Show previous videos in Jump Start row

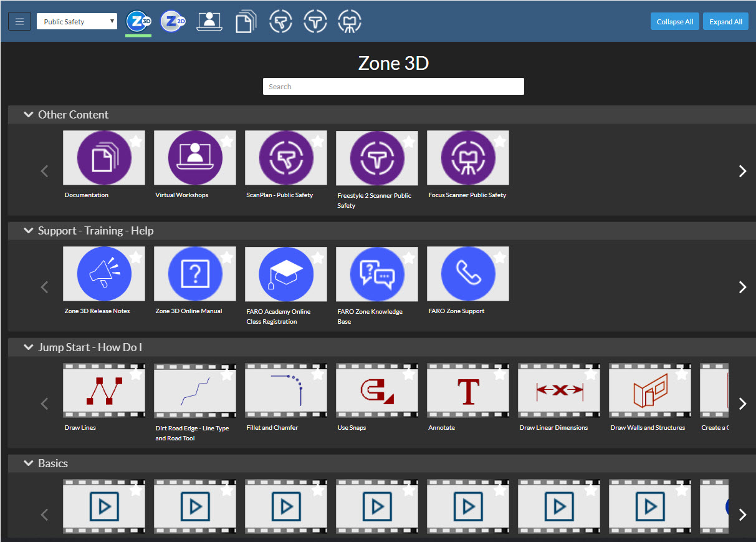point(44,404)
